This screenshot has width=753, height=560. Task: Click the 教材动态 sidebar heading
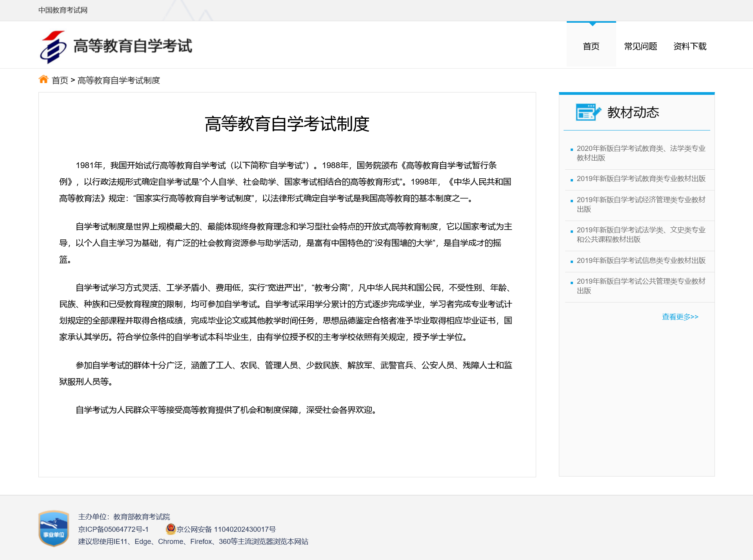point(633,112)
